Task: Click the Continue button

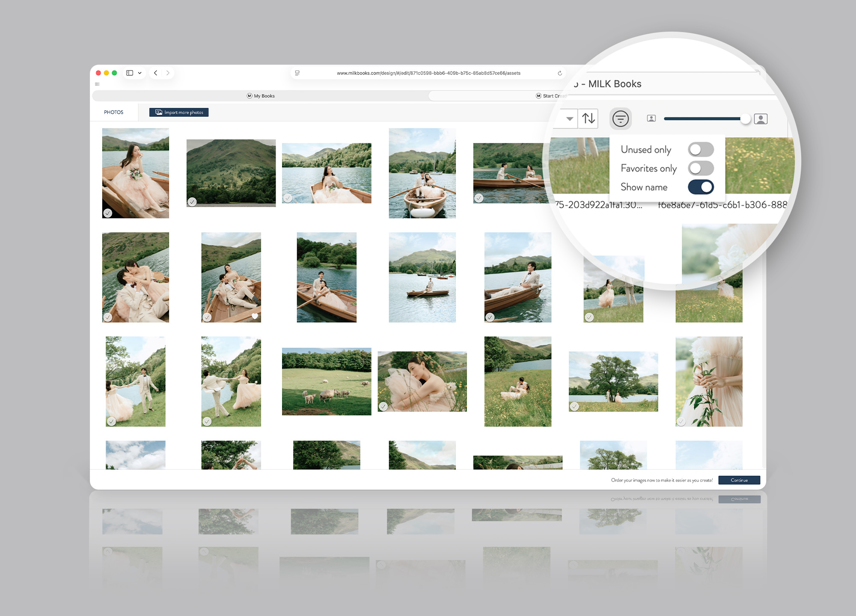Action: pos(739,480)
